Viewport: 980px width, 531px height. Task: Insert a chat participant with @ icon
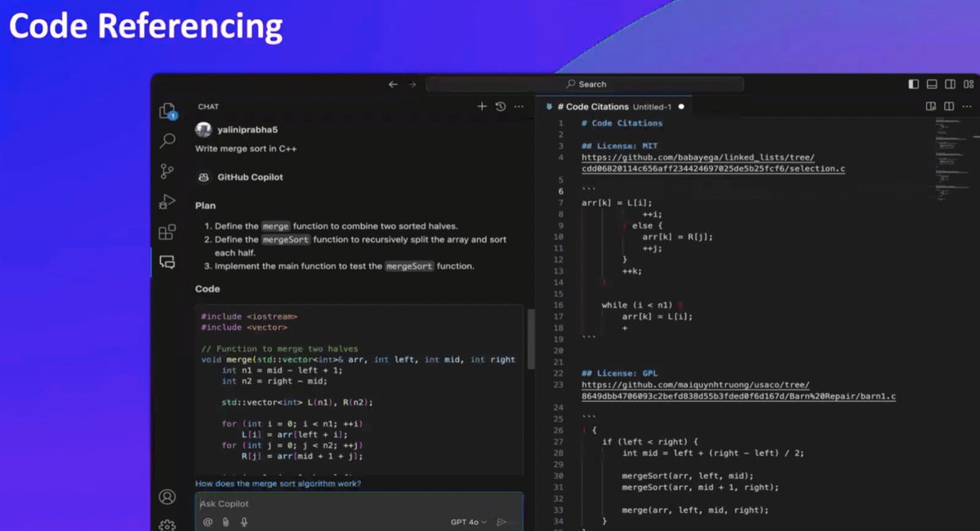click(207, 522)
